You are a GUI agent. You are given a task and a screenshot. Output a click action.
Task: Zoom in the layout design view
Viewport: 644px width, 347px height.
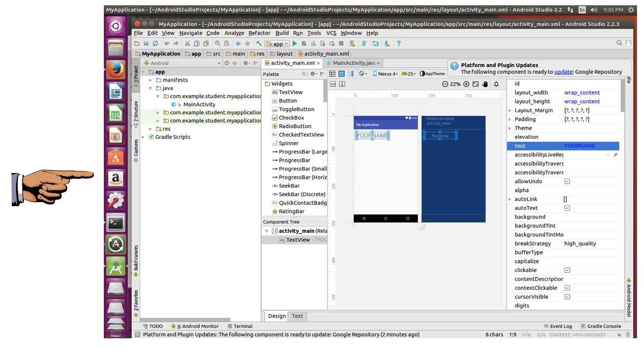pos(466,84)
